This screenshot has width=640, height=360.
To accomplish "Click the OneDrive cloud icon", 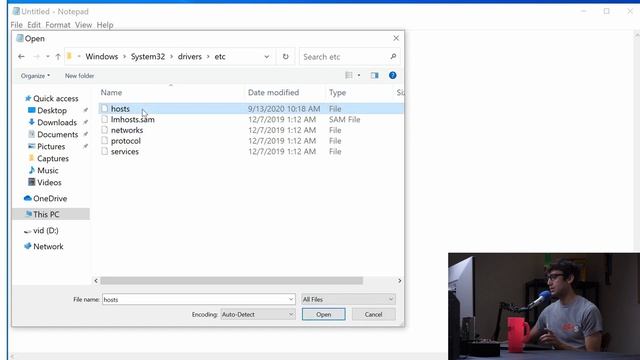I will coord(27,198).
